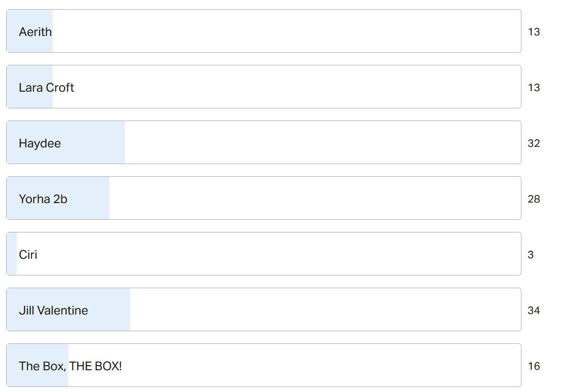Viewport: 564px width, 392px height.
Task: Click Yorha 2b's vote count 28
Action: (x=534, y=199)
